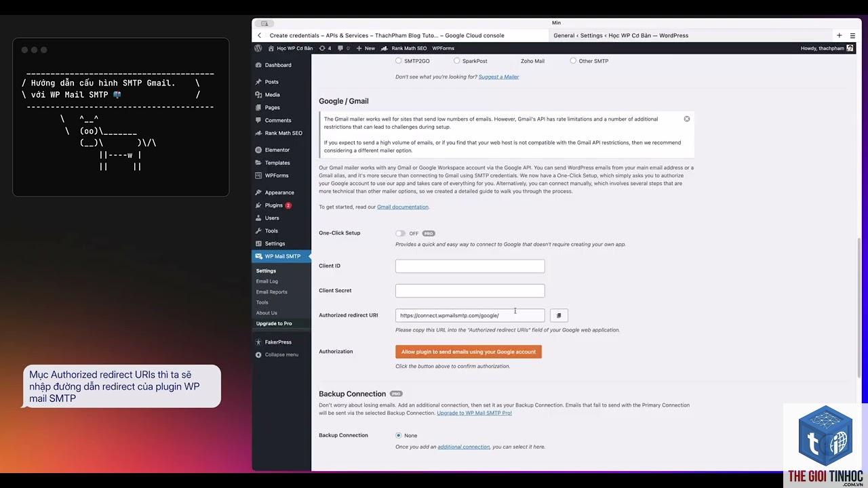Open the updates counter showing 4
Viewport: 868px width, 488px height.
tap(325, 48)
